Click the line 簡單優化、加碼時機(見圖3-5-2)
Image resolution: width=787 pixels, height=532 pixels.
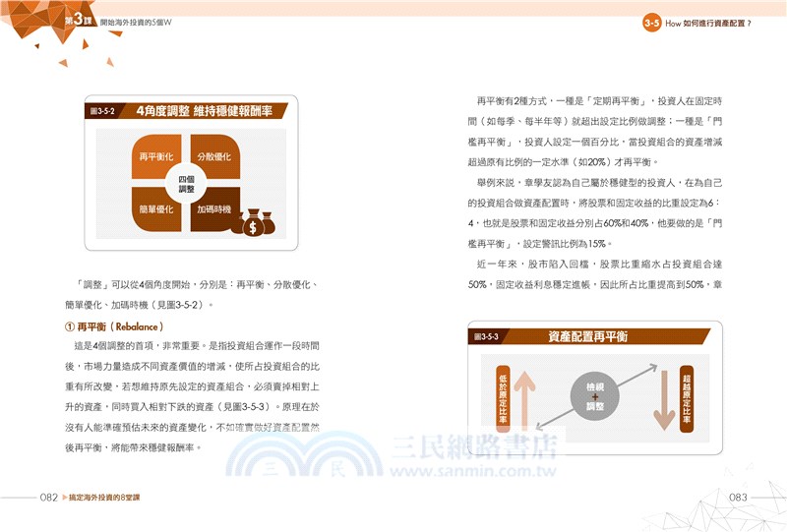139,305
